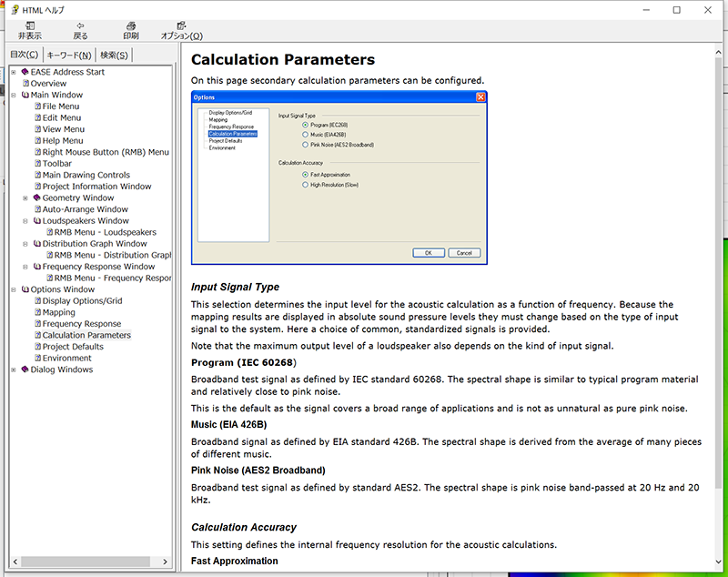The width and height of the screenshot is (728, 577).
Task: Click the contents tree's horizontal scrollbar left arrow
Action: point(15,562)
